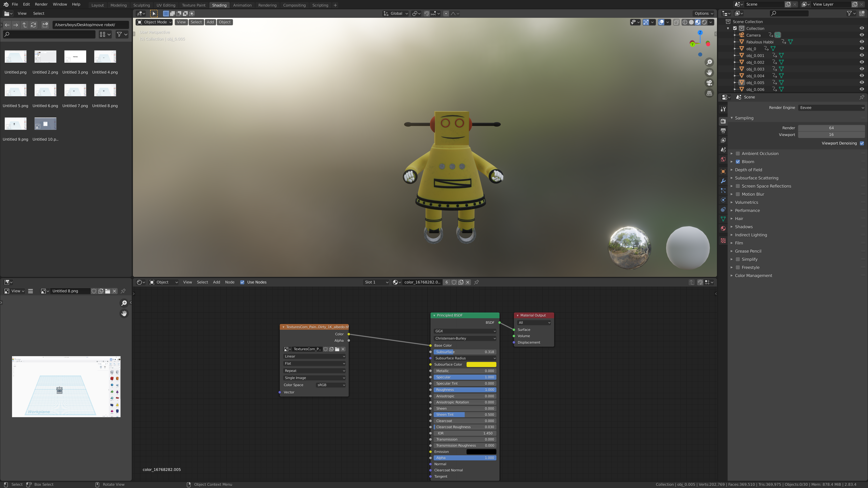Image resolution: width=868 pixels, height=488 pixels.
Task: Select the Untitled 10 thumbnail file
Action: [x=45, y=124]
